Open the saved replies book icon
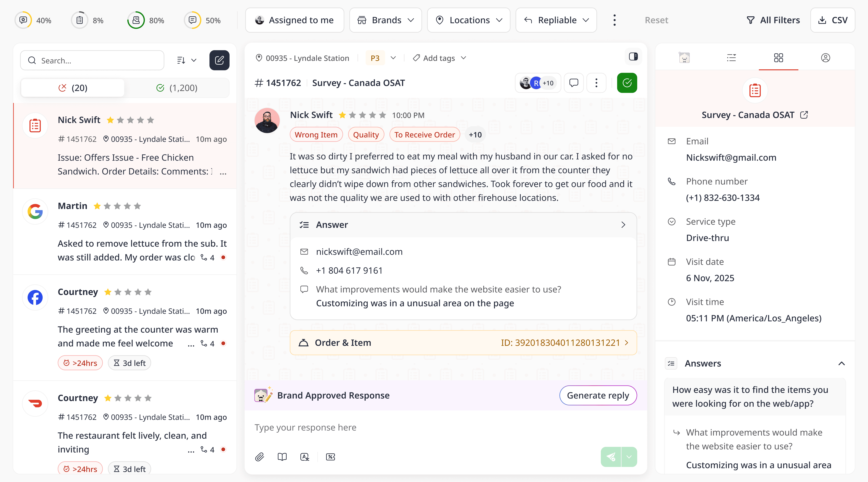The width and height of the screenshot is (868, 482). (282, 457)
